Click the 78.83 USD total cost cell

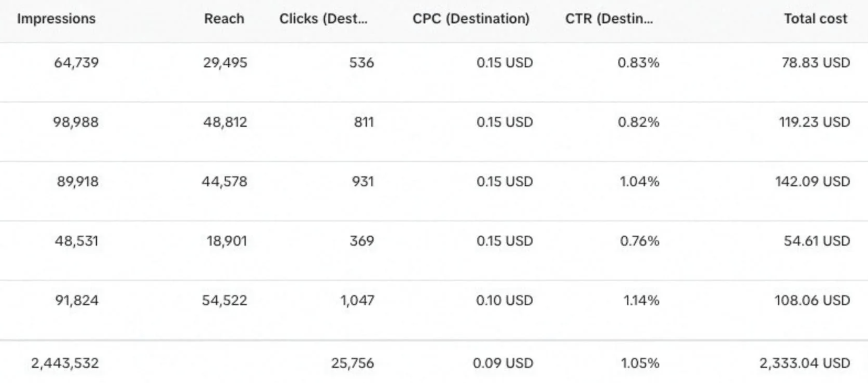coord(816,63)
